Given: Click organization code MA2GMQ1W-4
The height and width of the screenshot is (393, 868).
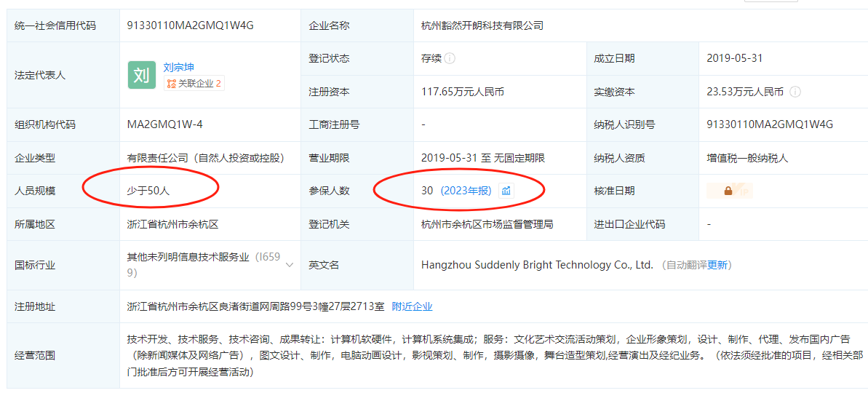Looking at the screenshot, I should pyautogui.click(x=164, y=124).
